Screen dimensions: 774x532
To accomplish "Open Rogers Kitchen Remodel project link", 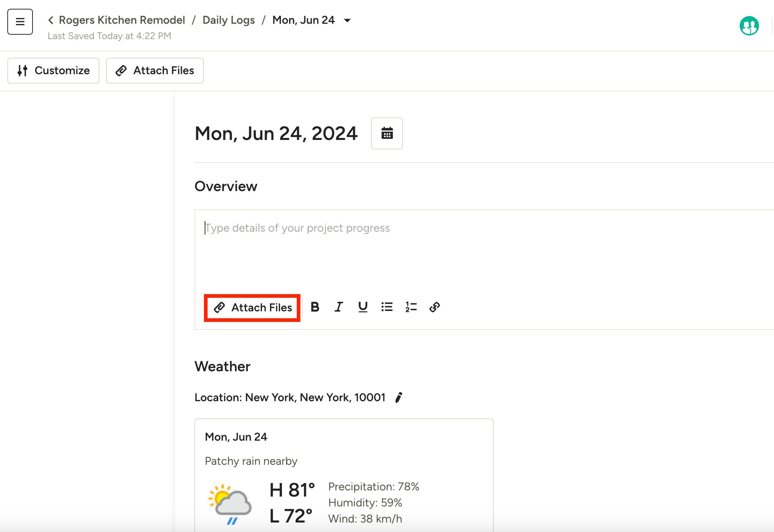I will [x=122, y=20].
